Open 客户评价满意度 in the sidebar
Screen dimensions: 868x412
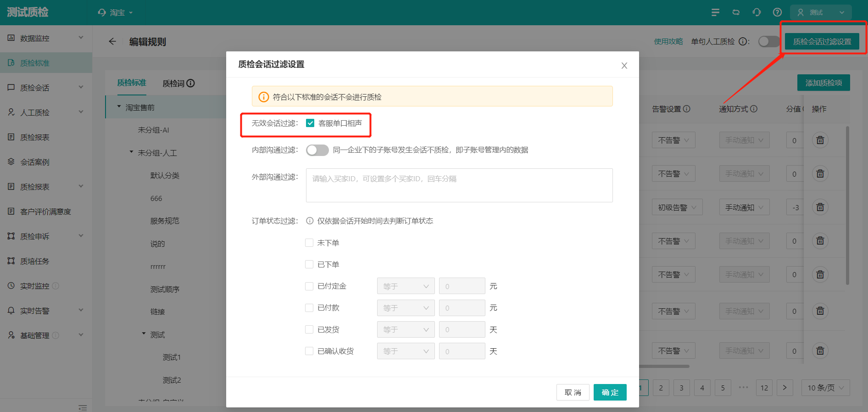(46, 212)
